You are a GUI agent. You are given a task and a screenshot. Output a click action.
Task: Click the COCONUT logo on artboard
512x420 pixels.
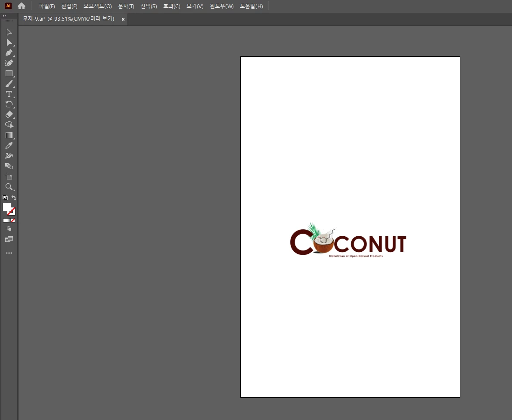coord(348,241)
